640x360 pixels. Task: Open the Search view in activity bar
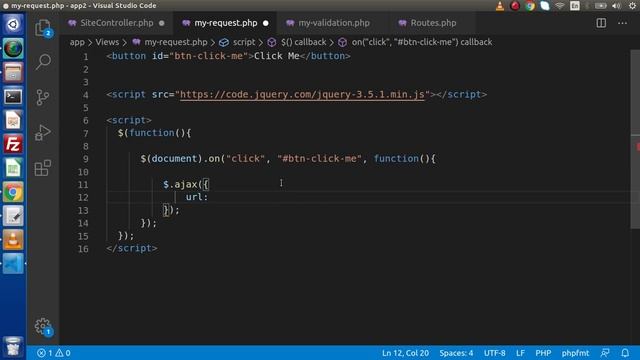click(x=43, y=62)
